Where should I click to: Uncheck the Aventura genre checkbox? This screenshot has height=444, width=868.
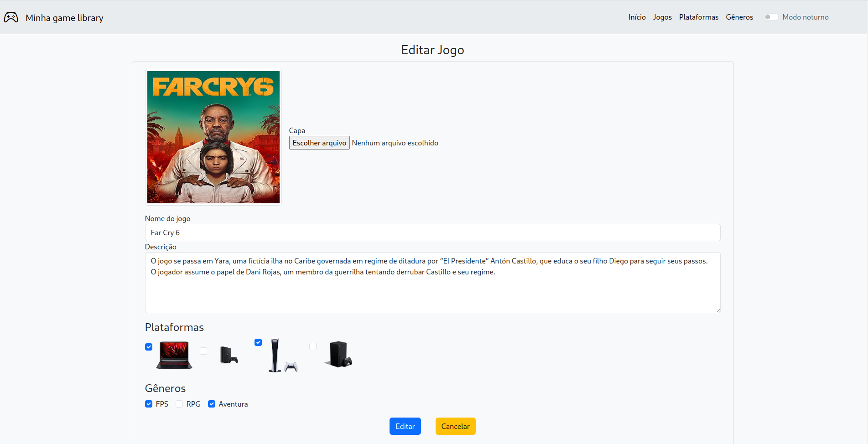(x=212, y=404)
